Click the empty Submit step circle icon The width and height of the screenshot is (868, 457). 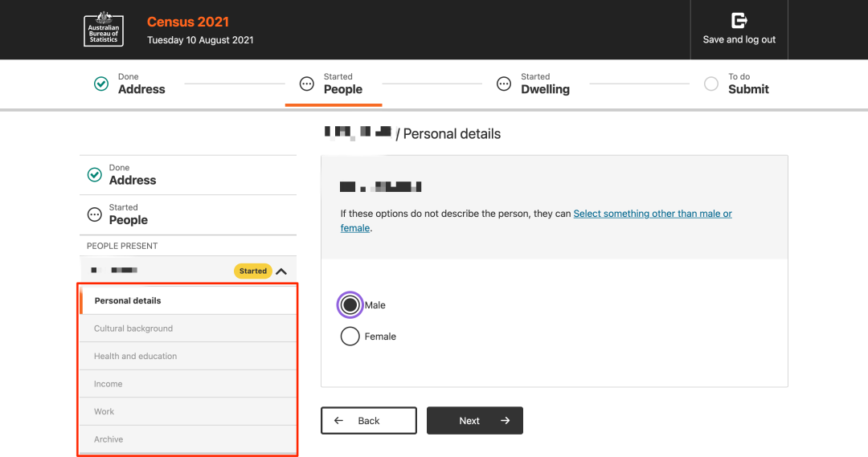(x=710, y=84)
